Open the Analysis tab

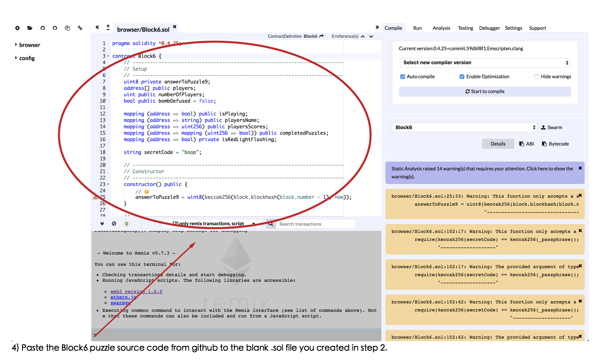point(442,28)
